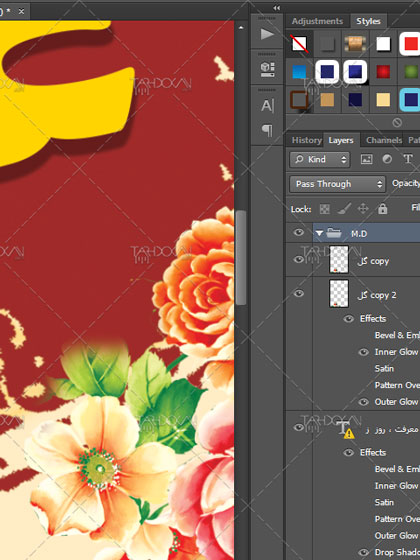Select the گل copy 2 layer name
420x560 pixels.
click(x=376, y=295)
